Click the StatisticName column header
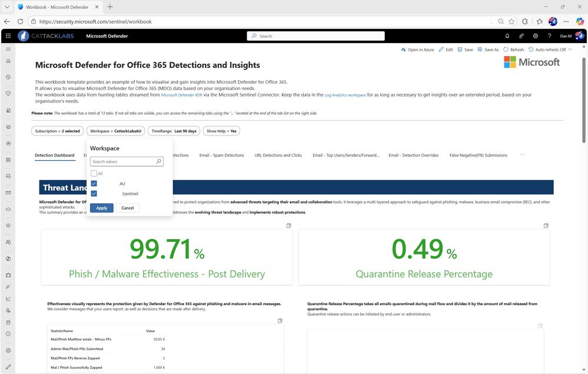The image size is (588, 374). 62,331
